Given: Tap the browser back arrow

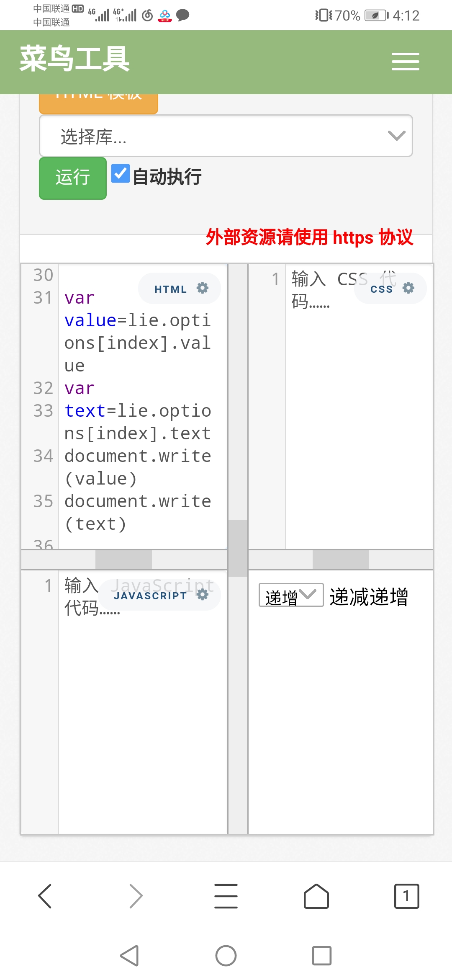Looking at the screenshot, I should (x=45, y=896).
